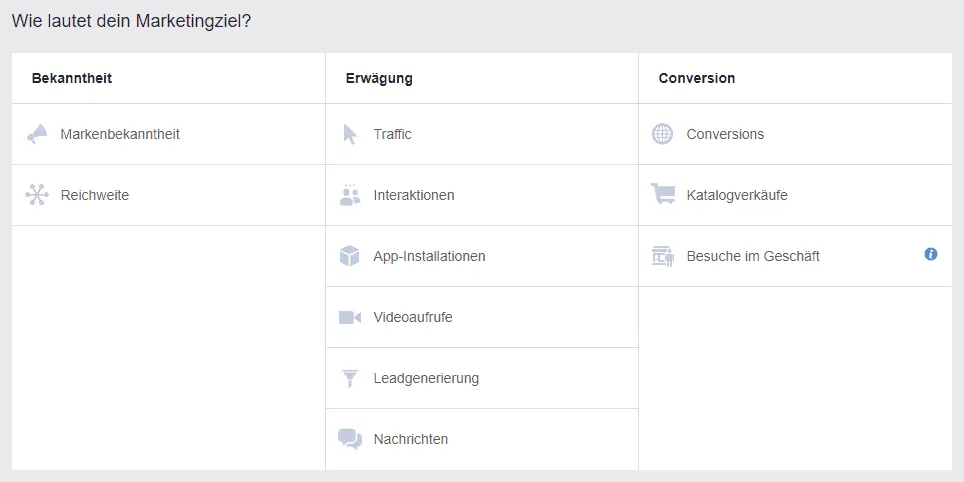
Task: Click the megaphone icon for Markenbekanntheit
Action: tap(37, 134)
